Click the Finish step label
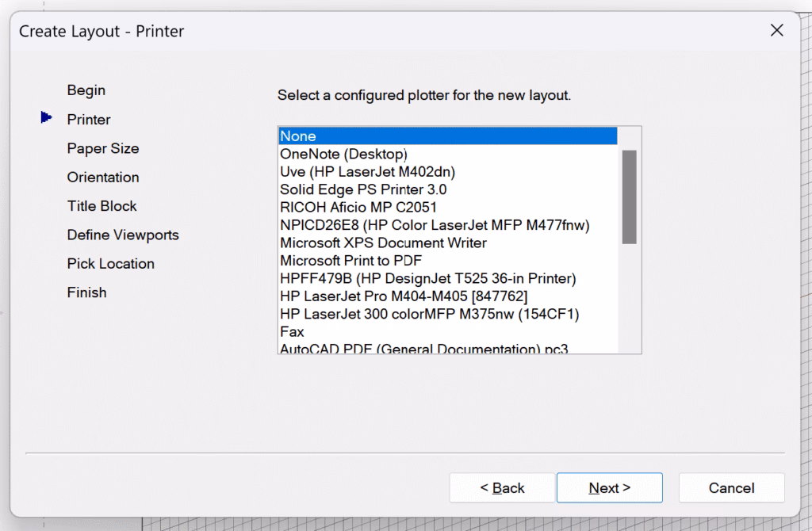The image size is (812, 531). [x=86, y=292]
